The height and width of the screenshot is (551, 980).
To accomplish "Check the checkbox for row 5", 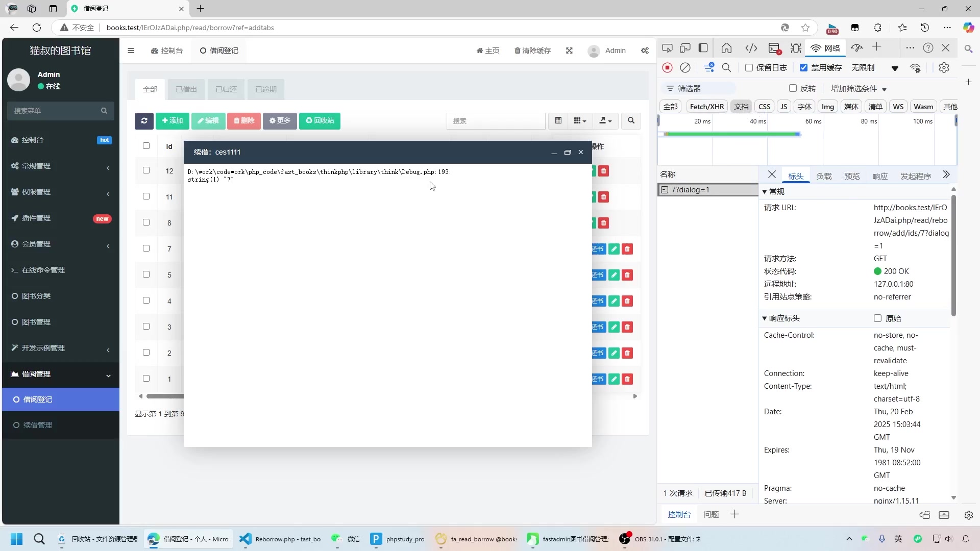I will point(146,274).
